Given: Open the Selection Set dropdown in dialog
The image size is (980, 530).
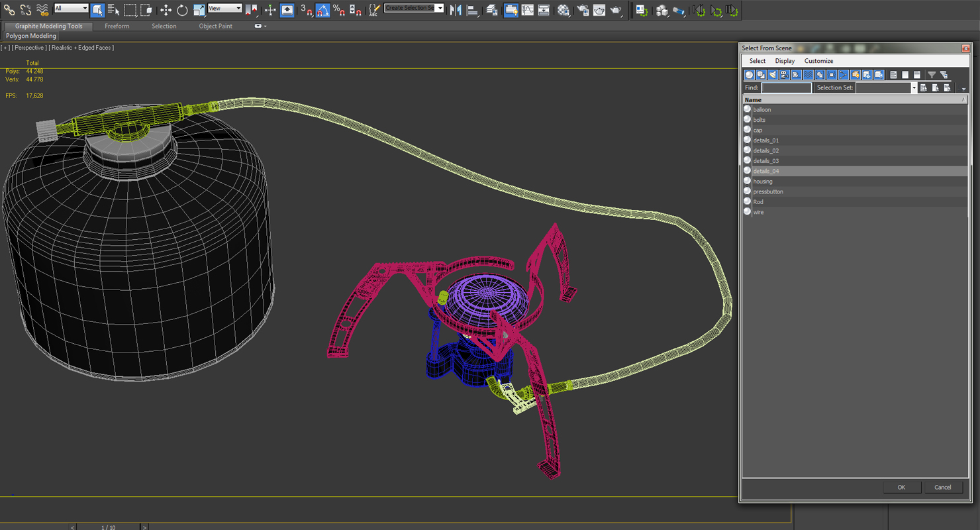Looking at the screenshot, I should [x=914, y=88].
